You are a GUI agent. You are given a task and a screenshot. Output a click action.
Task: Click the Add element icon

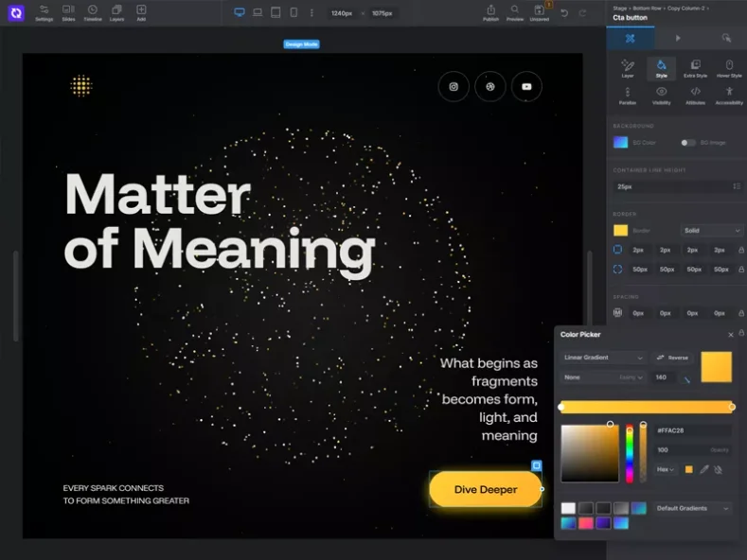141,12
